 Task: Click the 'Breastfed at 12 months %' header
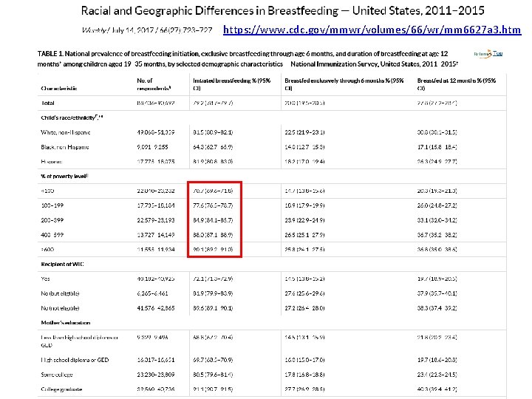[457, 84]
